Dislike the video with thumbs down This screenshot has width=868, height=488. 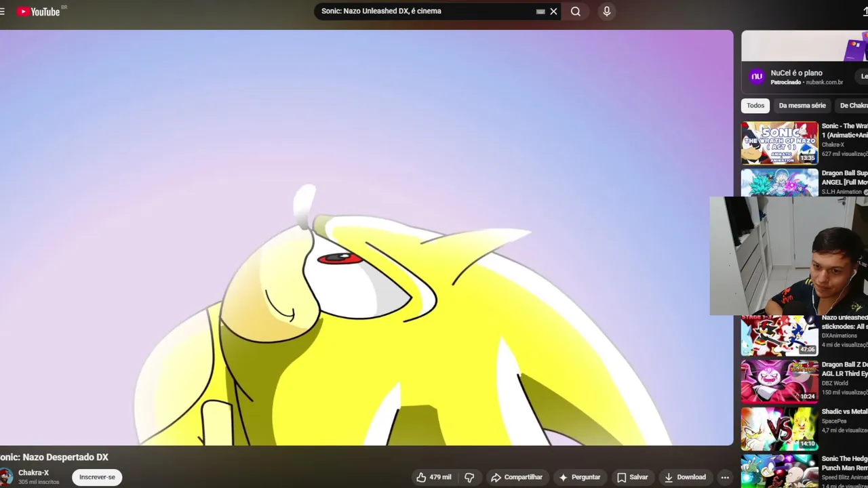(469, 477)
